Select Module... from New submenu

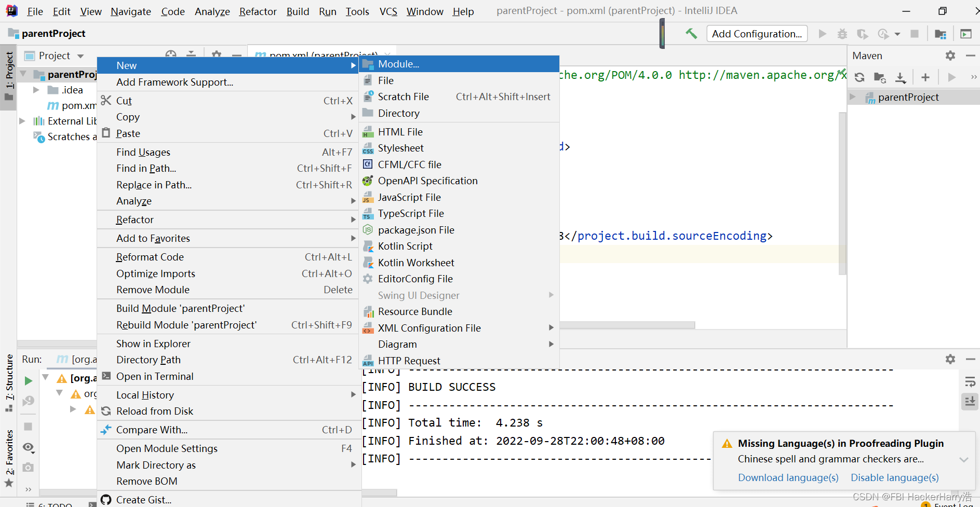(x=459, y=64)
